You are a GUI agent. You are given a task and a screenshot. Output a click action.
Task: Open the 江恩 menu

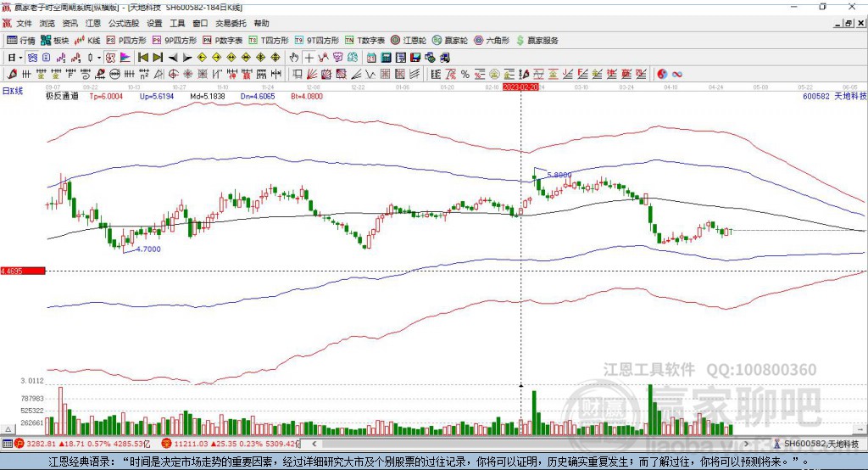93,23
